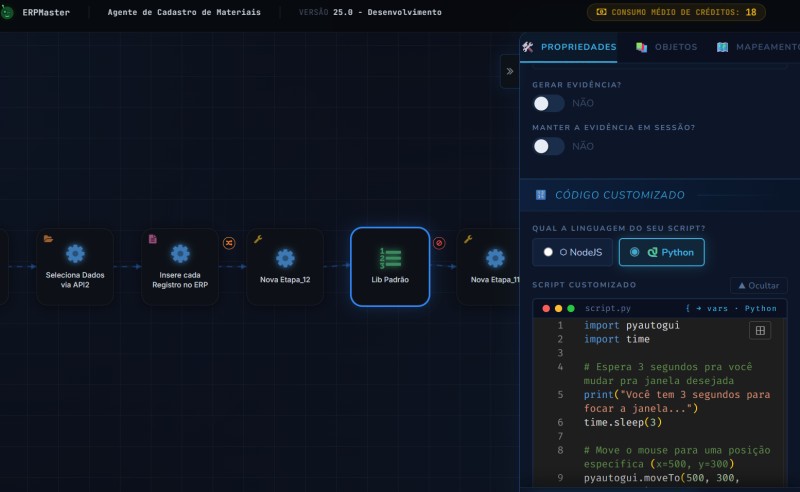
Task: Select the Lib Padrão list node
Action: 390,266
